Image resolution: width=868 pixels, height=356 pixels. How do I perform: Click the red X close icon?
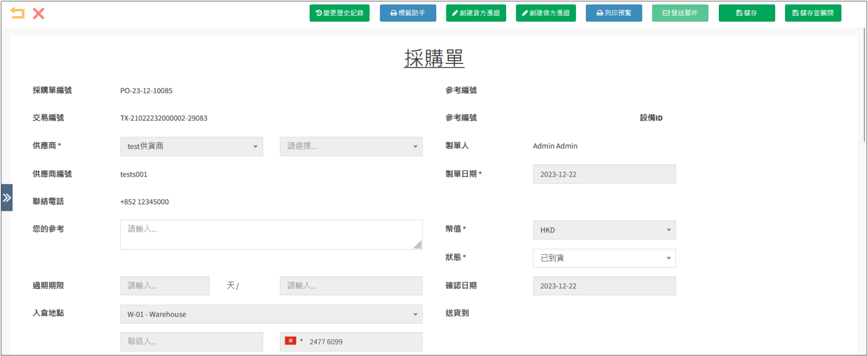(x=39, y=14)
